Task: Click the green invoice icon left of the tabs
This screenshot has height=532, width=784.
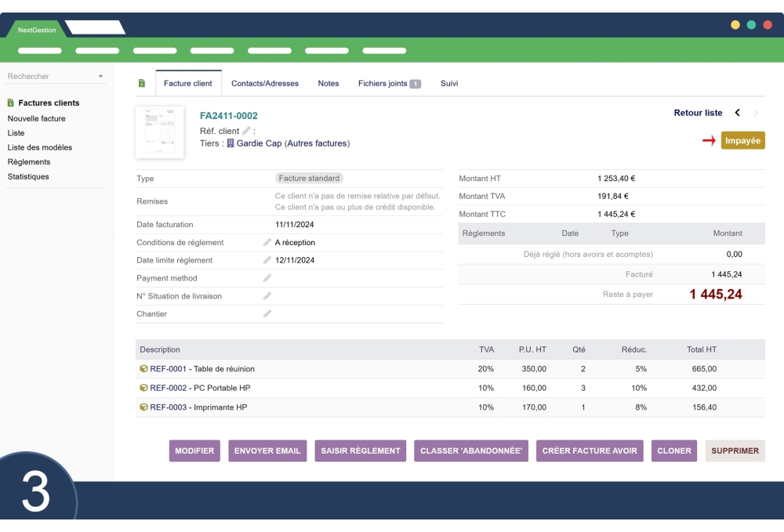Action: coord(143,82)
